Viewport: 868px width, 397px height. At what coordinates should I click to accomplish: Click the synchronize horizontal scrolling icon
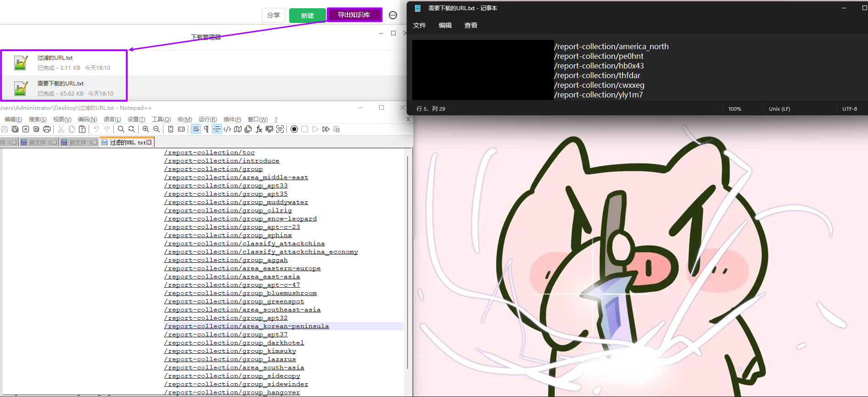(x=181, y=129)
